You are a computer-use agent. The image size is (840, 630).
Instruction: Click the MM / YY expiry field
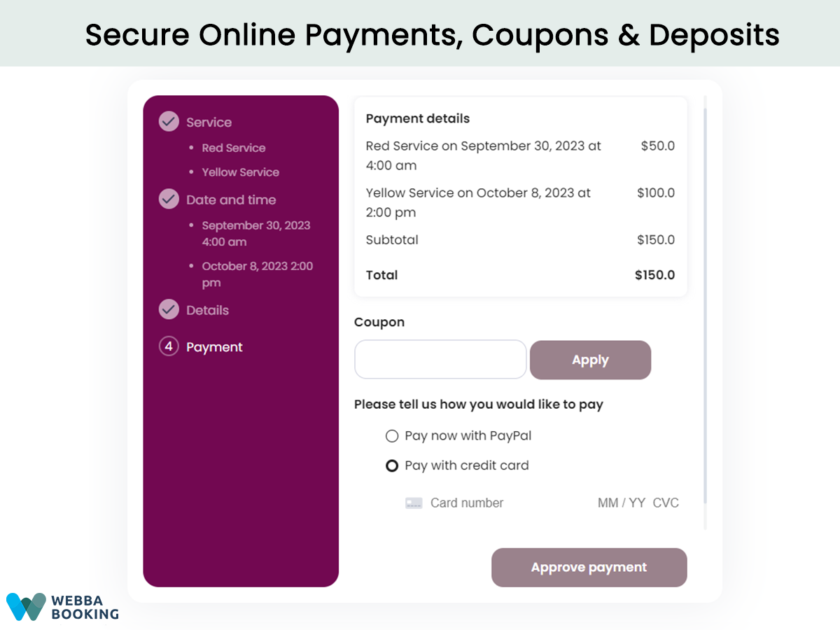click(622, 503)
